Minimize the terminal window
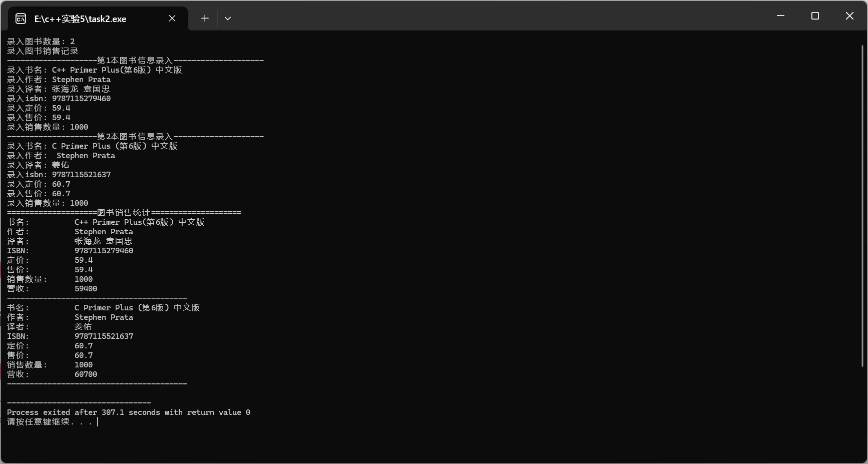Viewport: 868px width, 464px height. tap(780, 16)
